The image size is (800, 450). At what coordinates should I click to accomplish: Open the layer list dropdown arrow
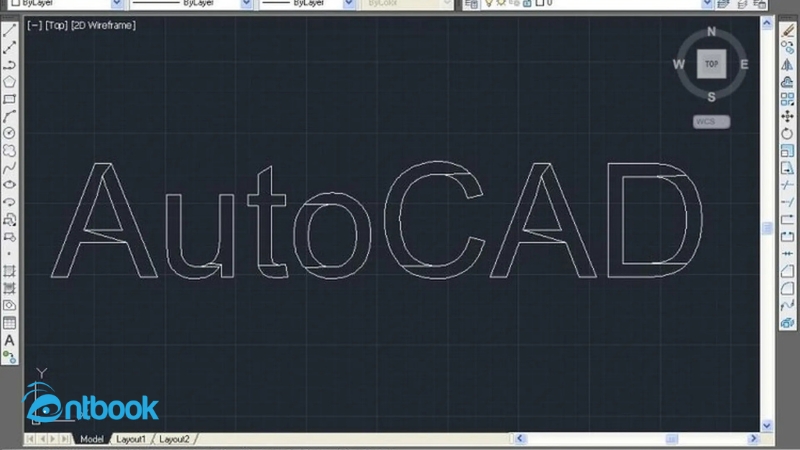pyautogui.click(x=707, y=3)
